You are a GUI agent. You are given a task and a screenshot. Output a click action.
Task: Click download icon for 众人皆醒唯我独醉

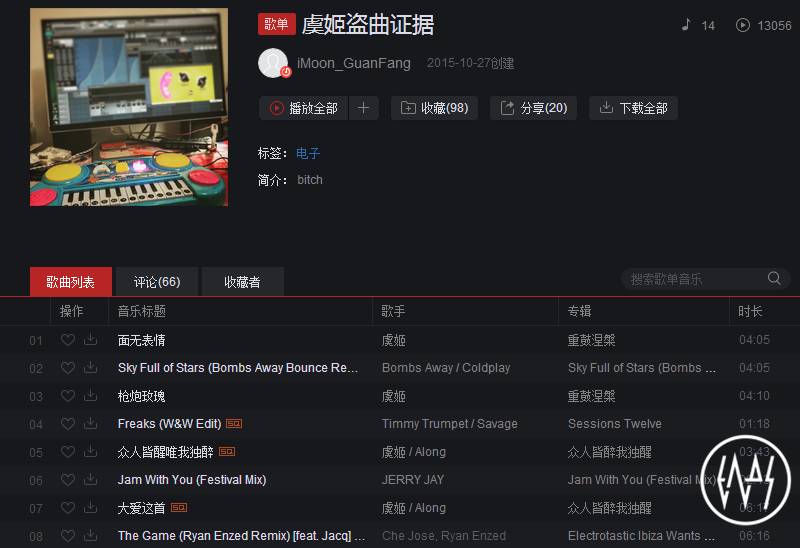pos(90,452)
